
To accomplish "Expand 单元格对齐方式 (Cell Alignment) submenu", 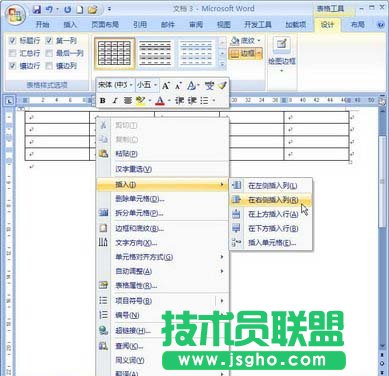I will (x=162, y=257).
